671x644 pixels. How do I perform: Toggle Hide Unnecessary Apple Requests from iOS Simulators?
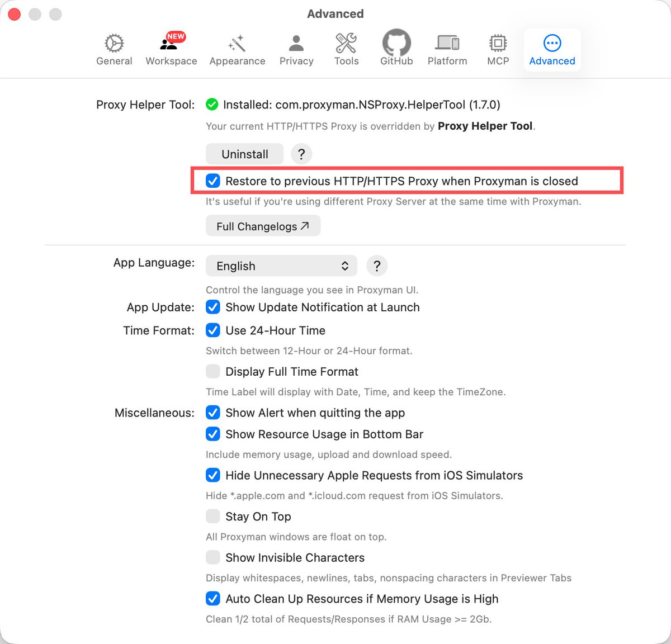click(212, 475)
